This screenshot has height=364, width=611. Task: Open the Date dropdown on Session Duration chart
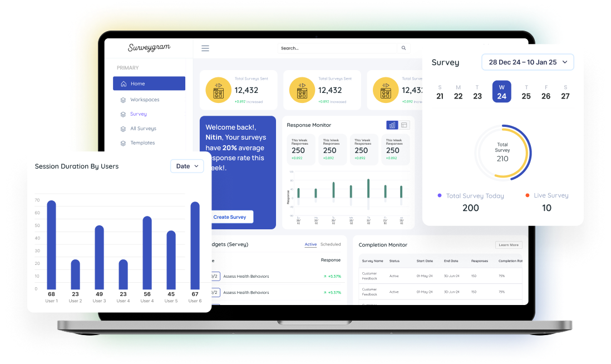[187, 166]
